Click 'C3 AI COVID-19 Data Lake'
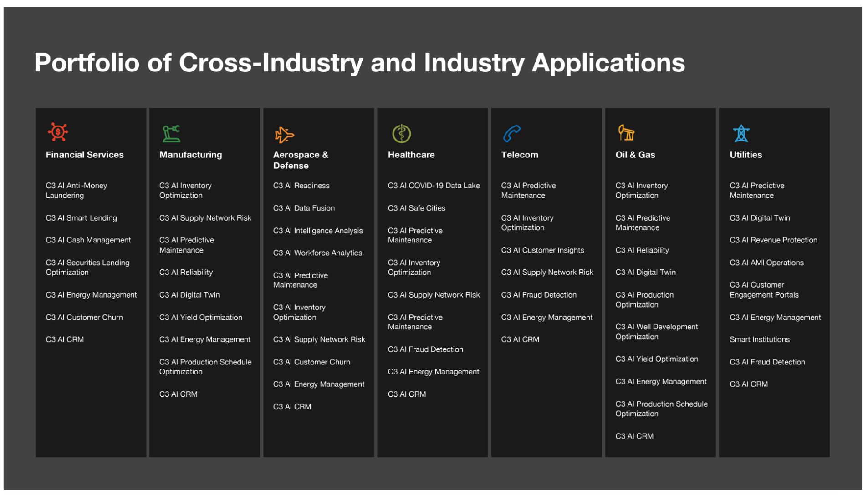This screenshot has width=868, height=495. click(x=434, y=186)
